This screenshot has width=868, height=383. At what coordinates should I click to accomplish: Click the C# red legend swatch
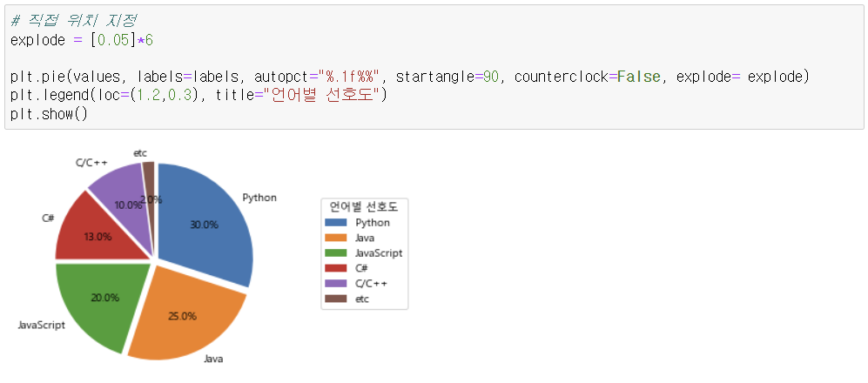[335, 268]
